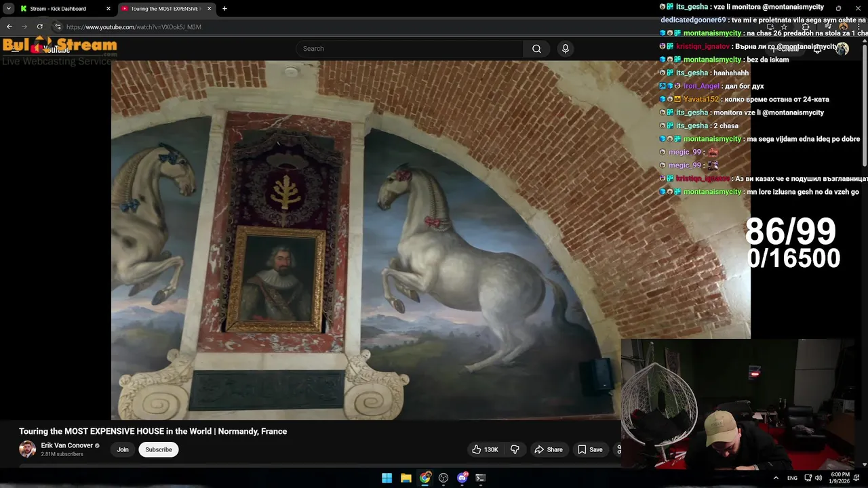Go back to the previous page

(x=9, y=27)
